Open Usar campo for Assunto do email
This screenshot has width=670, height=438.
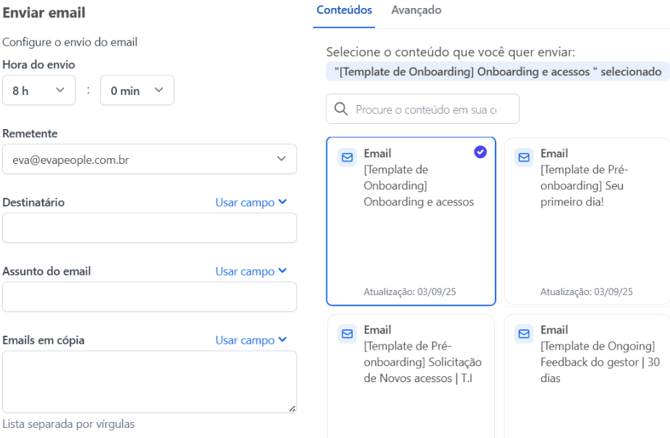251,271
